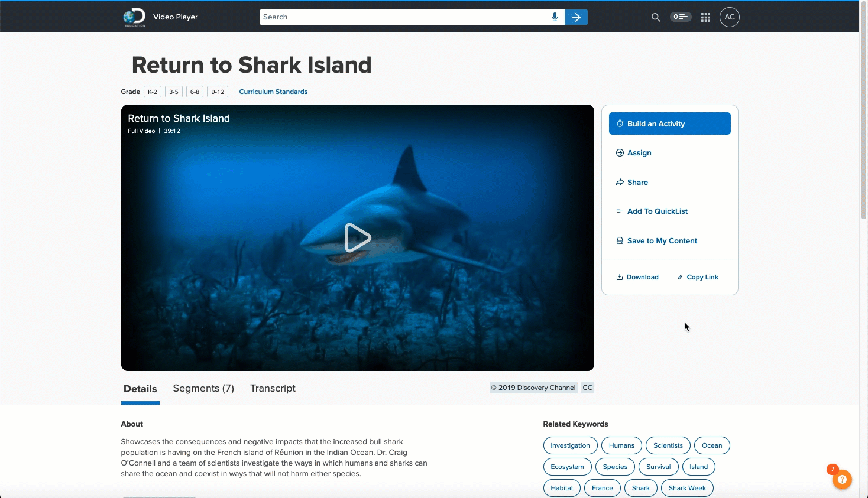Select the Scientists keyword tag

668,445
